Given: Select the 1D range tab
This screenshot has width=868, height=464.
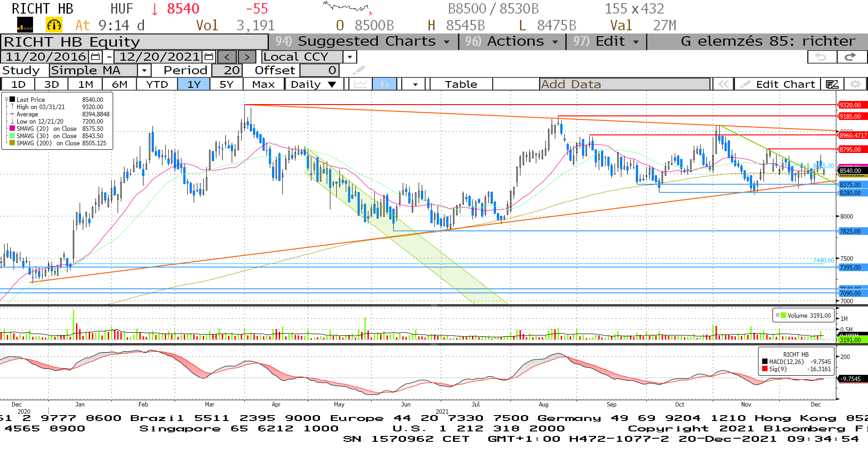Looking at the screenshot, I should coord(18,84).
